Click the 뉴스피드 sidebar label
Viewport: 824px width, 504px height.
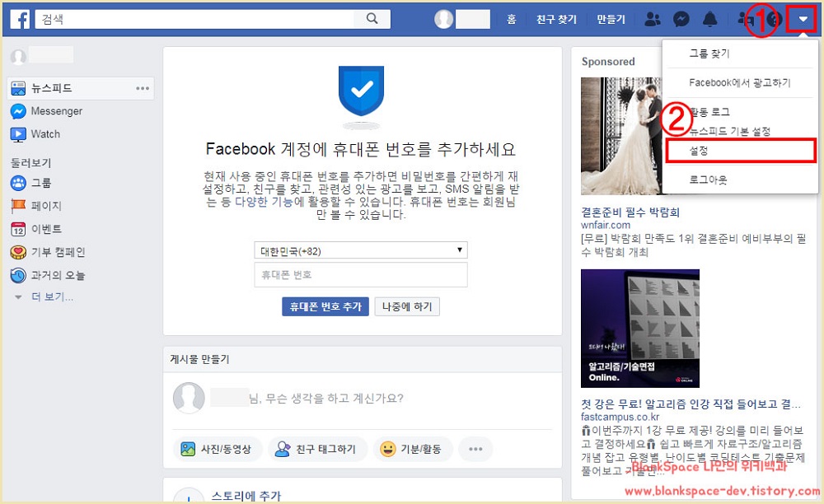[51, 88]
